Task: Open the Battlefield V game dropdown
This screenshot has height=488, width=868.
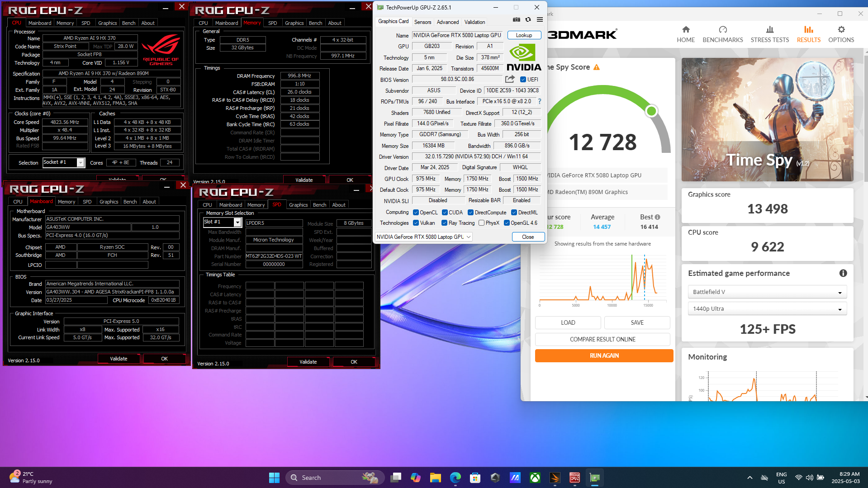Action: (767, 292)
